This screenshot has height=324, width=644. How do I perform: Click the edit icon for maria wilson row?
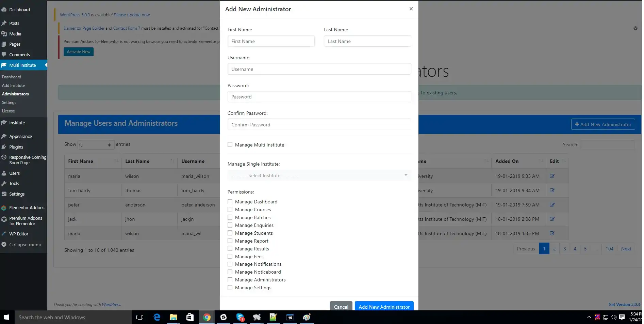[552, 176]
